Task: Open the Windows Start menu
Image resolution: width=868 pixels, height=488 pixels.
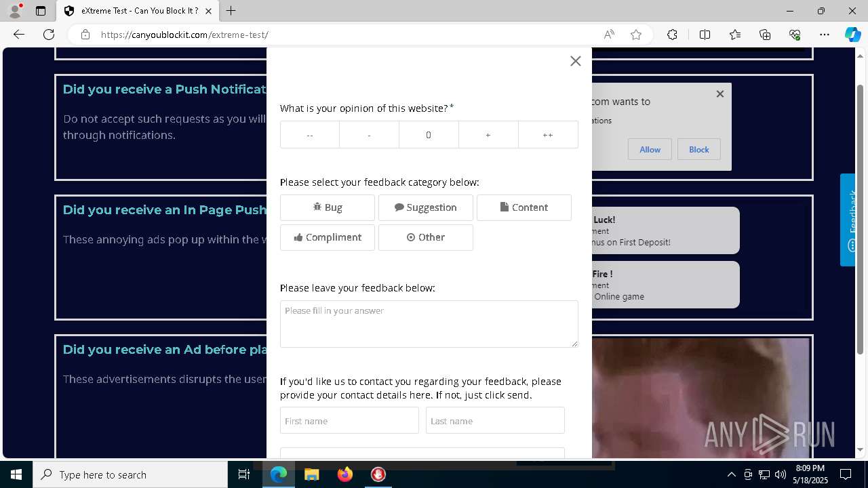Action: (x=16, y=474)
